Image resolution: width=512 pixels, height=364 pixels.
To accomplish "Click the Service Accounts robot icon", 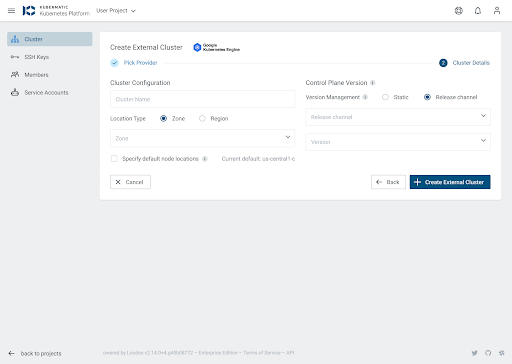I will tap(15, 92).
